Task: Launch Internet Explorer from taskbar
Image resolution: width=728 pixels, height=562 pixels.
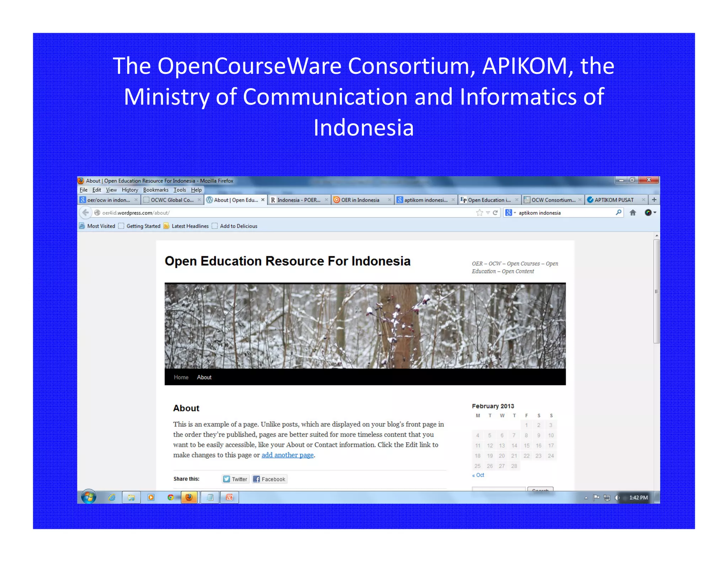Action: point(112,497)
